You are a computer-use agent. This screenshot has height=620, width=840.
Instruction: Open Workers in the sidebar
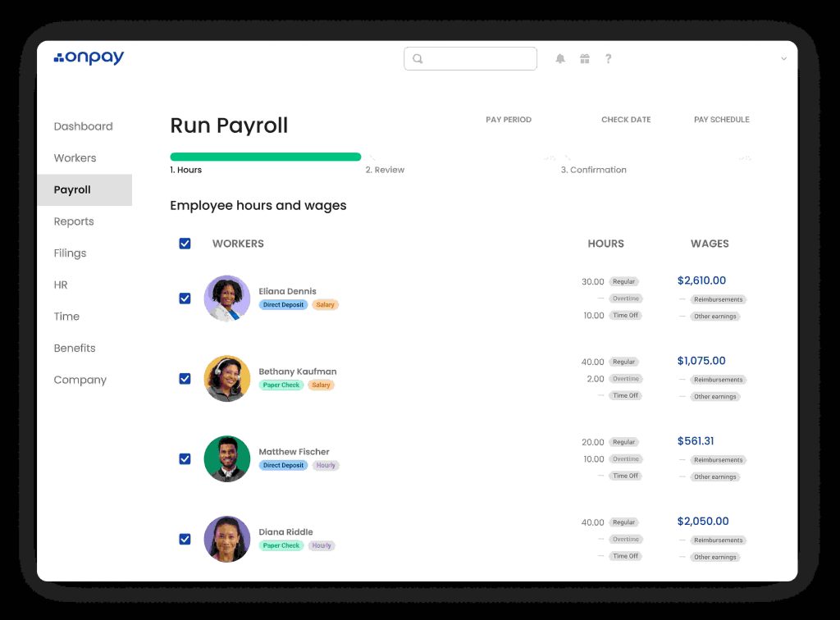point(75,158)
